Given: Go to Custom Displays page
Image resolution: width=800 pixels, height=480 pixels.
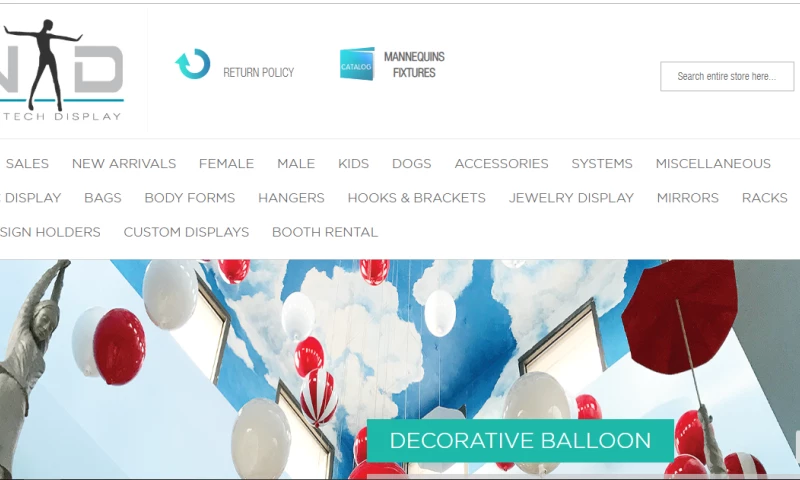Looking at the screenshot, I should pyautogui.click(x=186, y=232).
